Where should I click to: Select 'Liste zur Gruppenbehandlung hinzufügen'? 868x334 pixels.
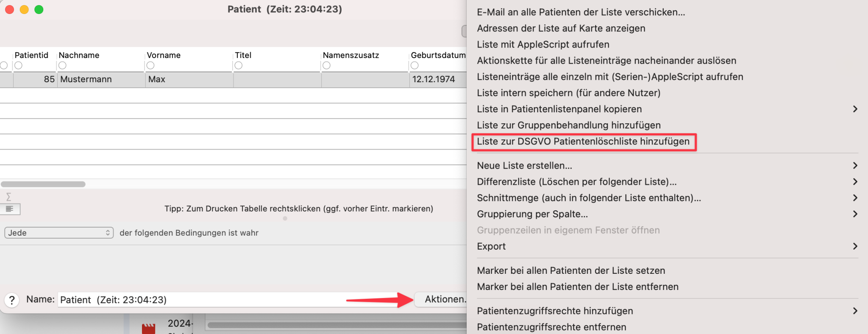(x=569, y=125)
